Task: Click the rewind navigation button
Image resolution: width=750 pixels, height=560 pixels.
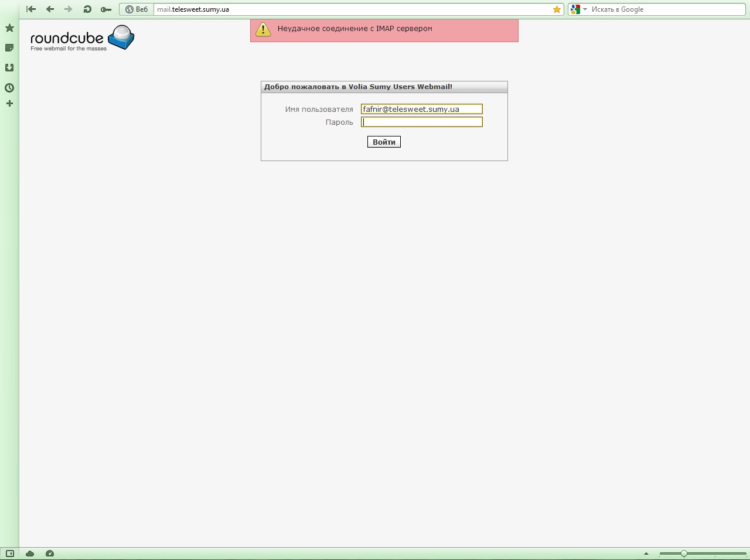Action: pos(31,9)
